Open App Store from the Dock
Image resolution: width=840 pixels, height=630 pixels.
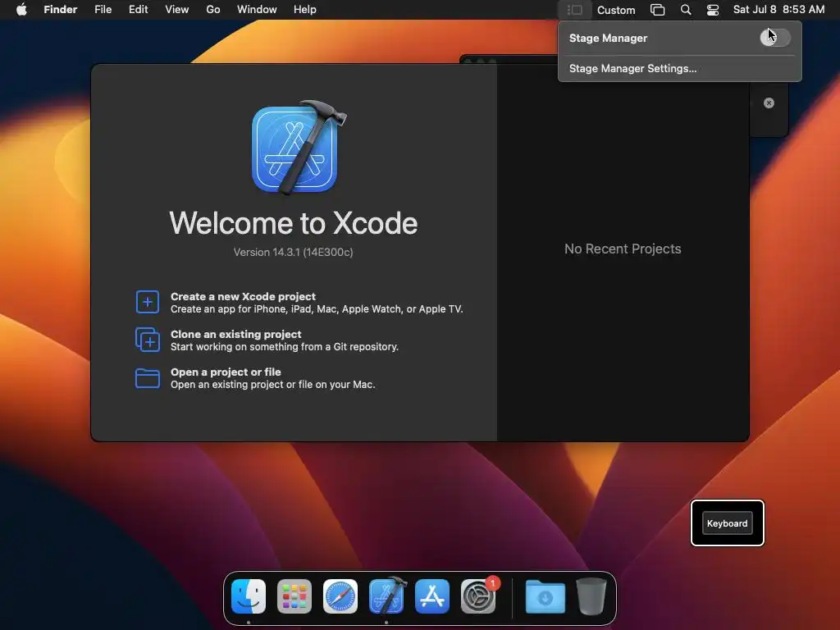click(432, 596)
